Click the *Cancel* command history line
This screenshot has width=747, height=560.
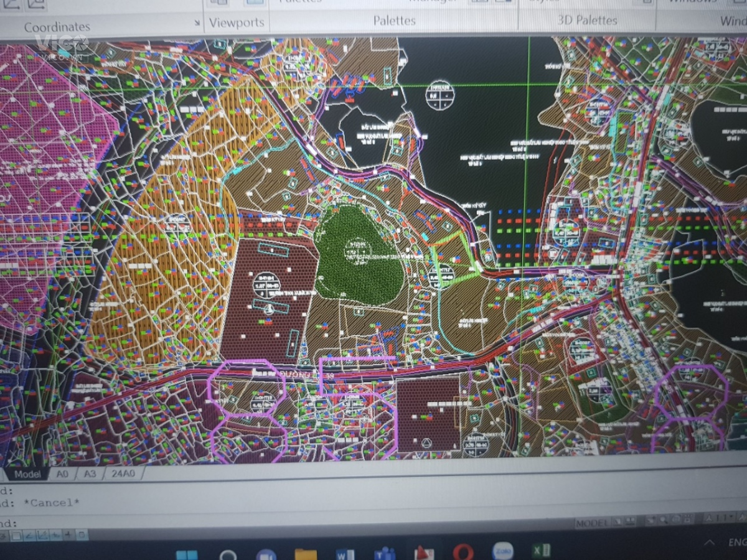[52, 503]
